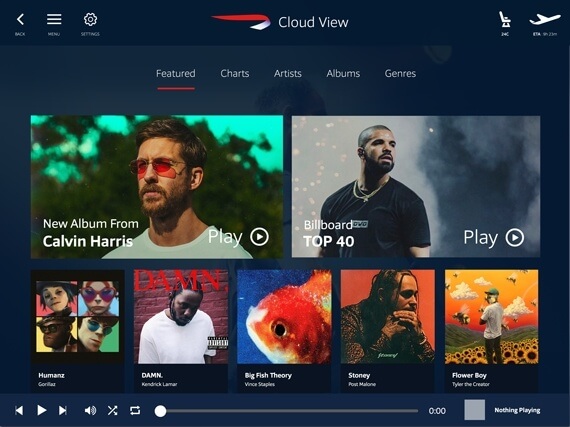Switch to the Featured tab
The height and width of the screenshot is (427, 570).
click(x=176, y=73)
